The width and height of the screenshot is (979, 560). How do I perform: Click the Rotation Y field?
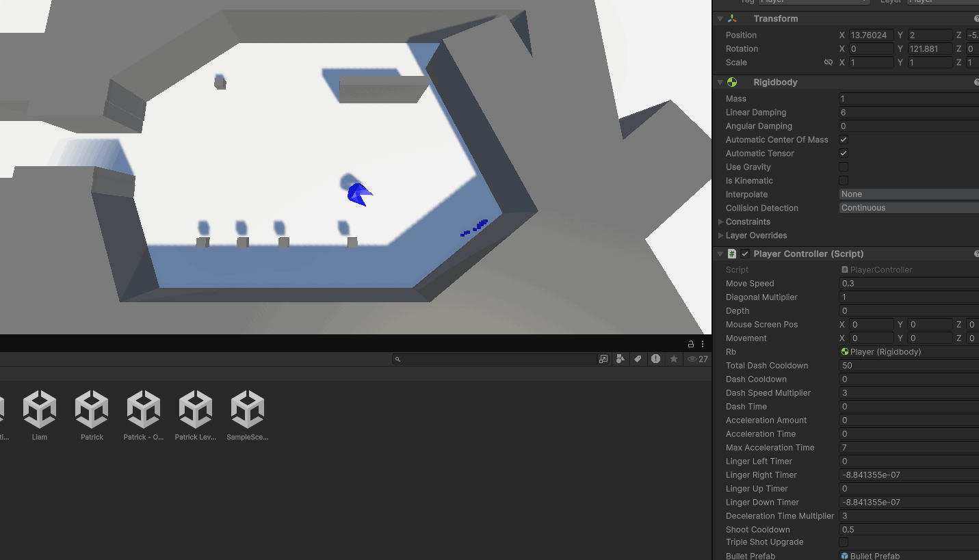tap(930, 49)
